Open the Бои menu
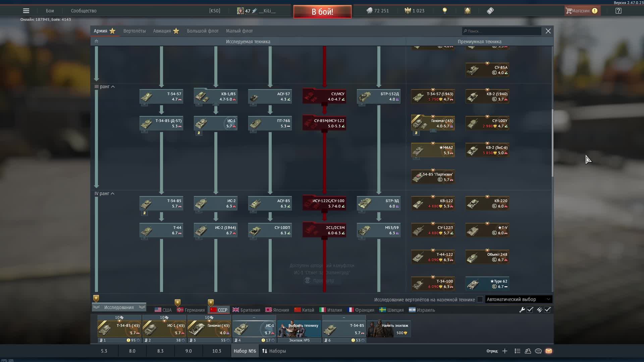 50,11
